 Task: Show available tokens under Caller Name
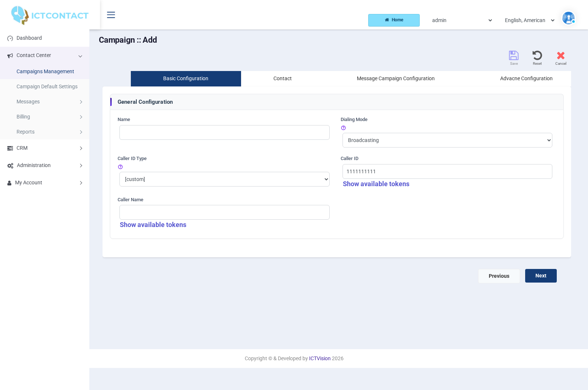(x=153, y=225)
